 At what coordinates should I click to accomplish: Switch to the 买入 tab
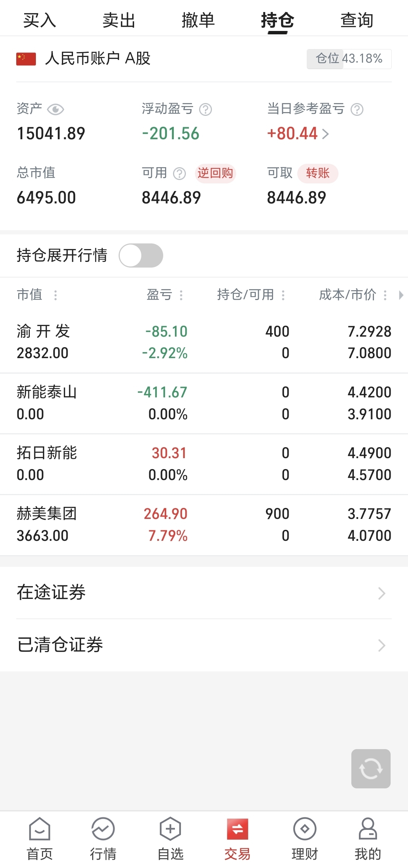tap(40, 20)
